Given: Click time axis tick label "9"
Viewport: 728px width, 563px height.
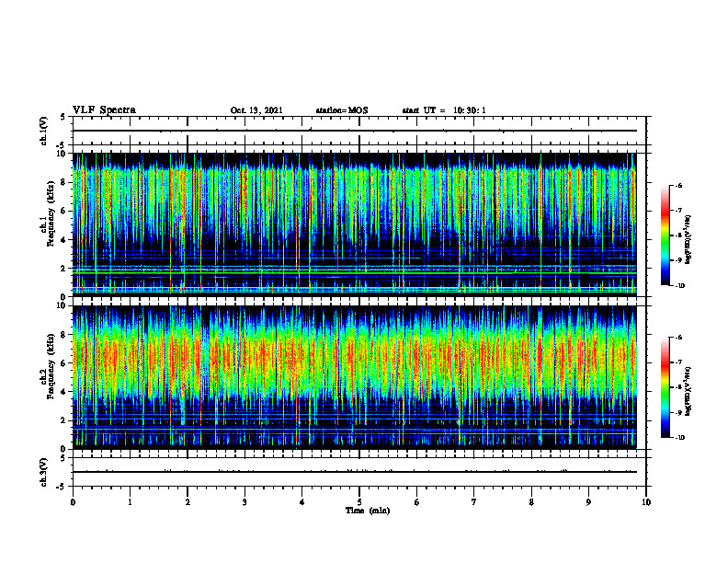Looking at the screenshot, I should pyautogui.click(x=588, y=502).
